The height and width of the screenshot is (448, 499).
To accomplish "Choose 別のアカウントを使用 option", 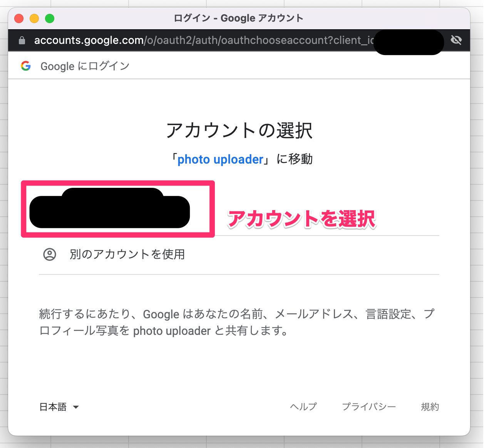I will click(127, 254).
